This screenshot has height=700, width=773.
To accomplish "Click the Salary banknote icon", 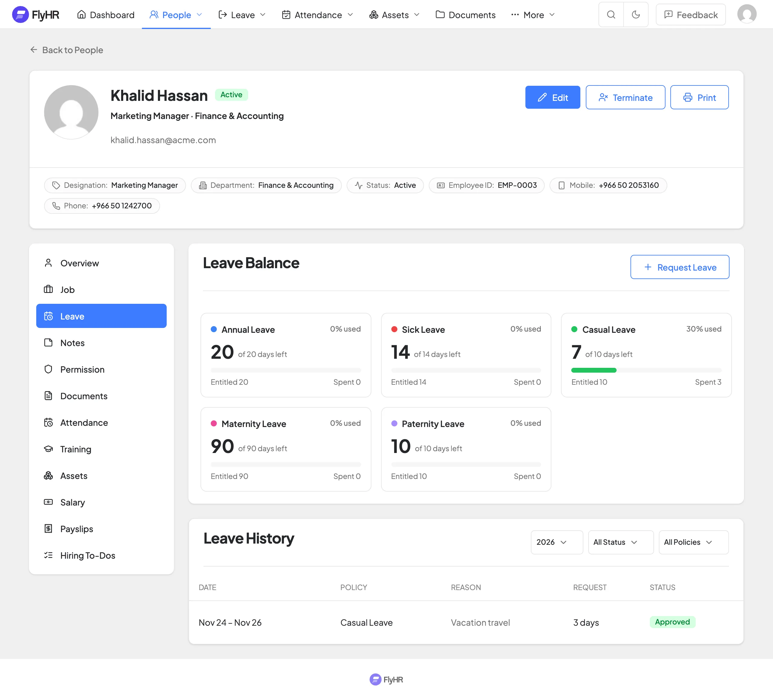I will click(48, 502).
